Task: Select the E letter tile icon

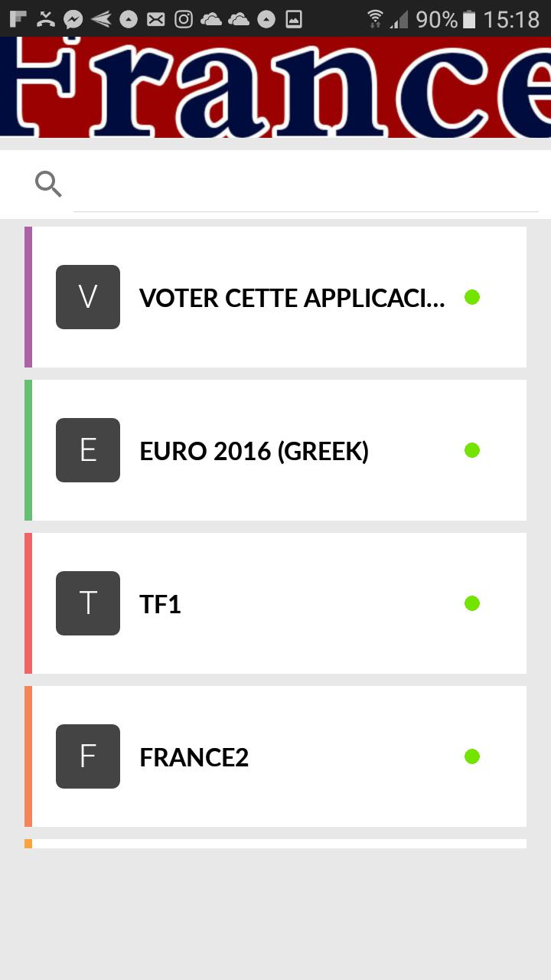Action: point(88,450)
